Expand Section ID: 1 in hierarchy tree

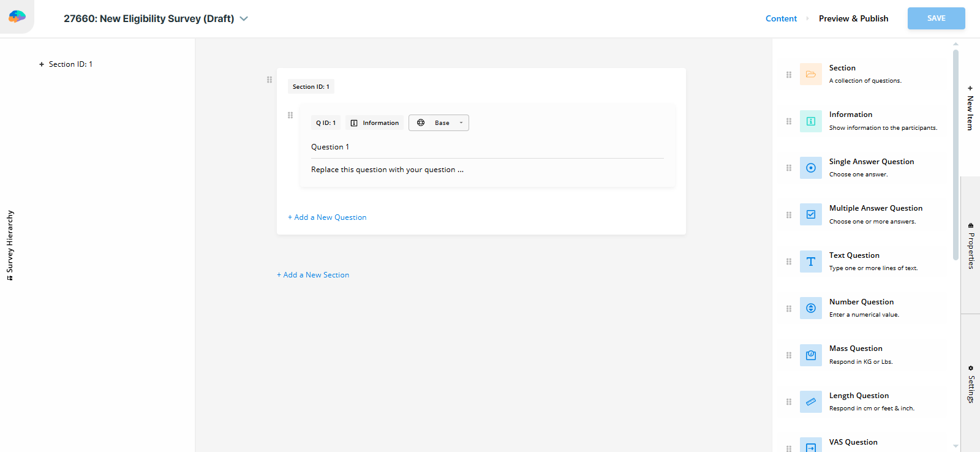point(42,64)
